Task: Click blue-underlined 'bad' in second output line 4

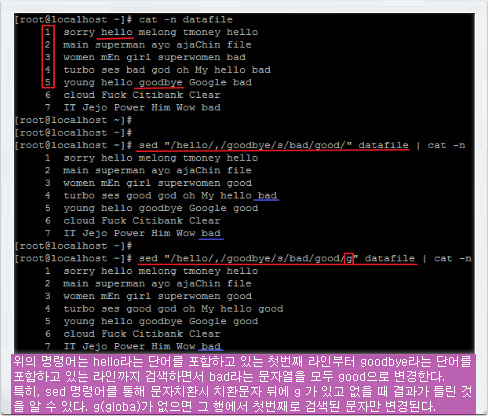Action: pos(267,195)
